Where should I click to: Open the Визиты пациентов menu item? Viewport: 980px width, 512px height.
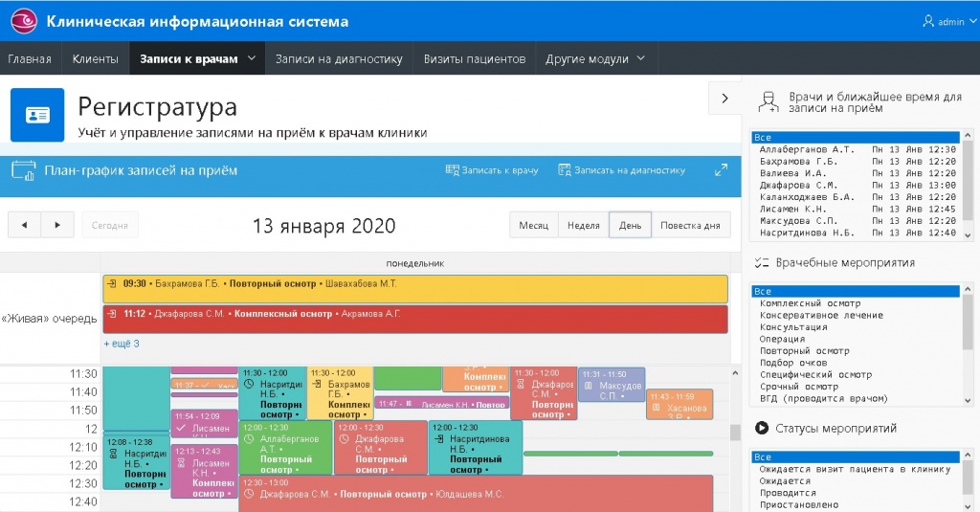[475, 58]
